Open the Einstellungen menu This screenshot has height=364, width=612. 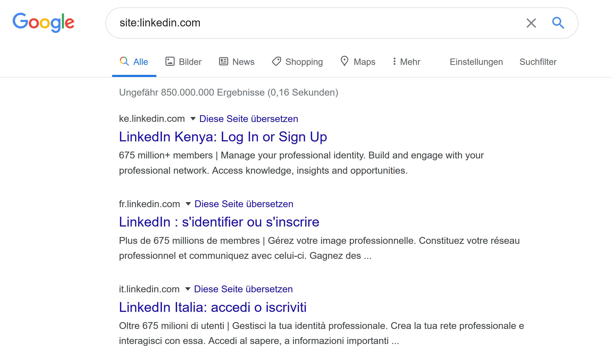pos(476,61)
